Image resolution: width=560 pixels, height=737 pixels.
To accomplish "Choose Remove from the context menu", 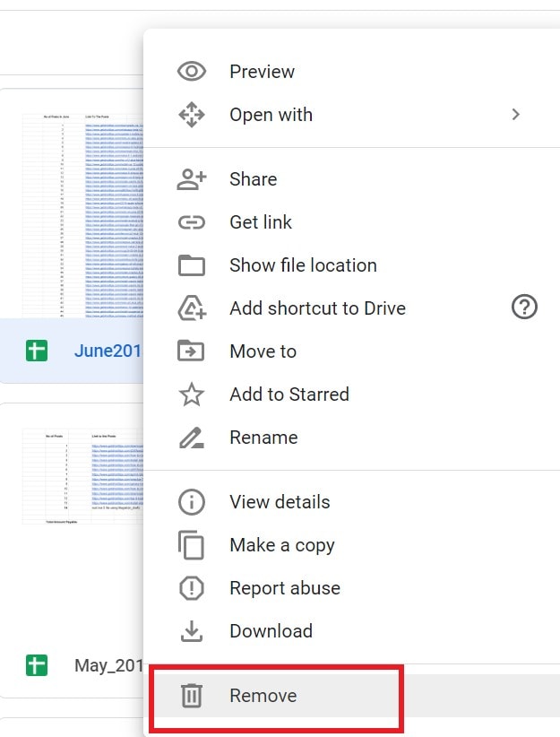I will coord(263,695).
